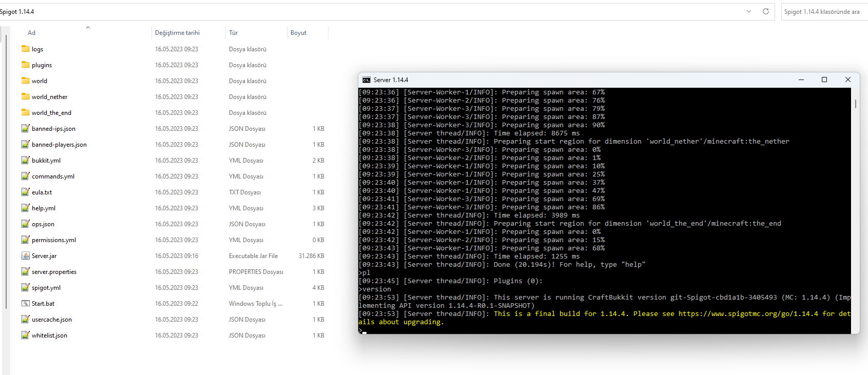Maximize the Server 1.14.4 console window
This screenshot has height=375, width=868.
coord(824,80)
